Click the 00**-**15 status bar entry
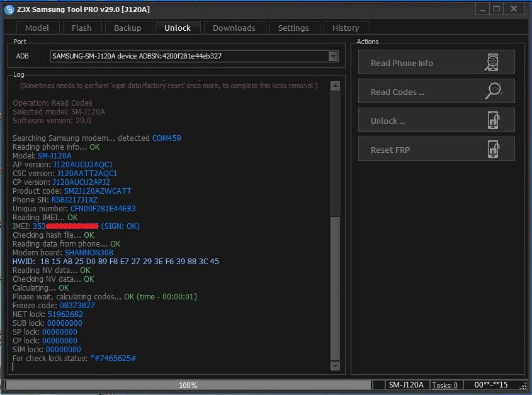 (491, 385)
